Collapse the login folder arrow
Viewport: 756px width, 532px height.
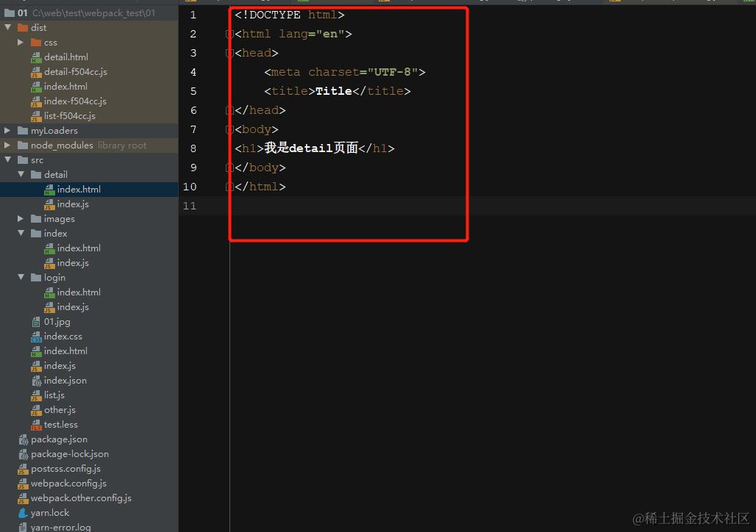coord(21,277)
